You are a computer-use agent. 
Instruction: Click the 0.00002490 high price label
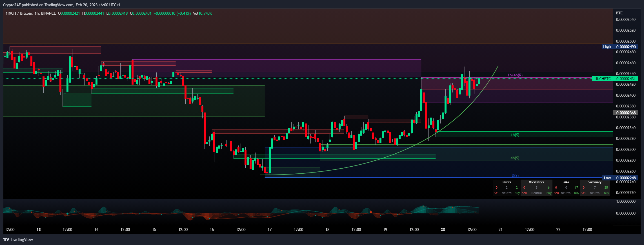coord(626,47)
